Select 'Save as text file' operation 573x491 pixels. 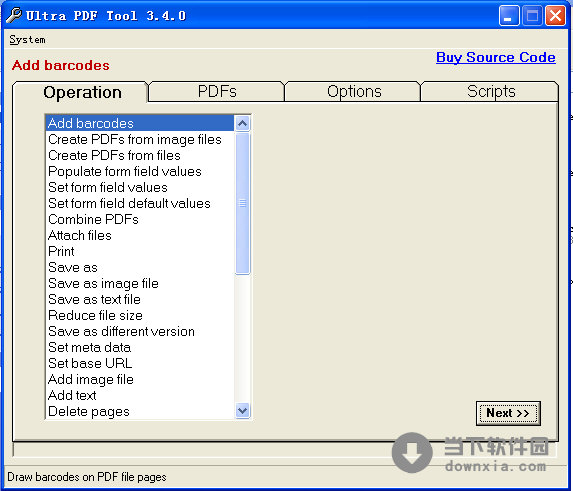140,299
